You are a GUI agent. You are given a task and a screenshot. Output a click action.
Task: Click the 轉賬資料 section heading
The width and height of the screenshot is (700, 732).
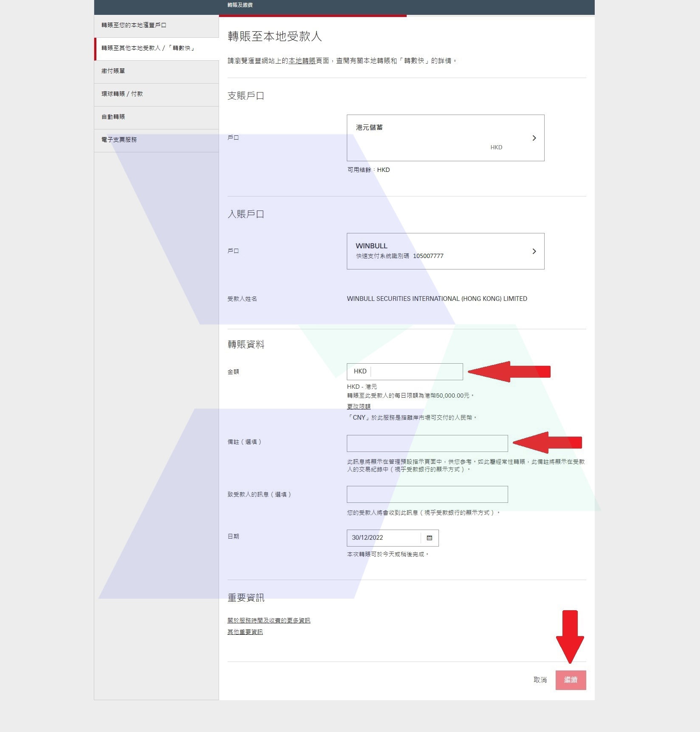click(246, 345)
